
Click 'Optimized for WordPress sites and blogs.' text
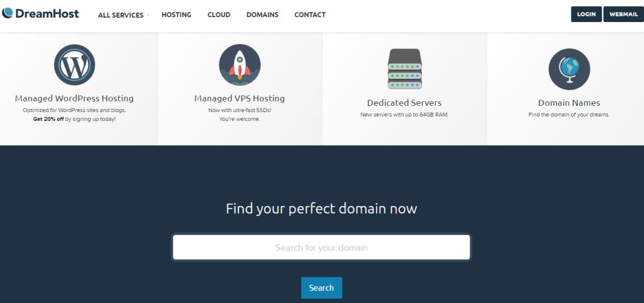pos(74,111)
